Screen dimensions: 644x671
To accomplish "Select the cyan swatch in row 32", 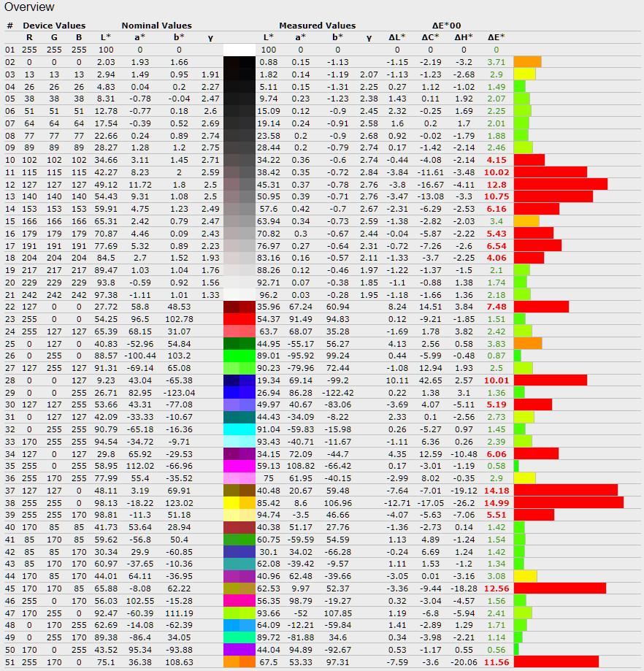I will (x=239, y=429).
